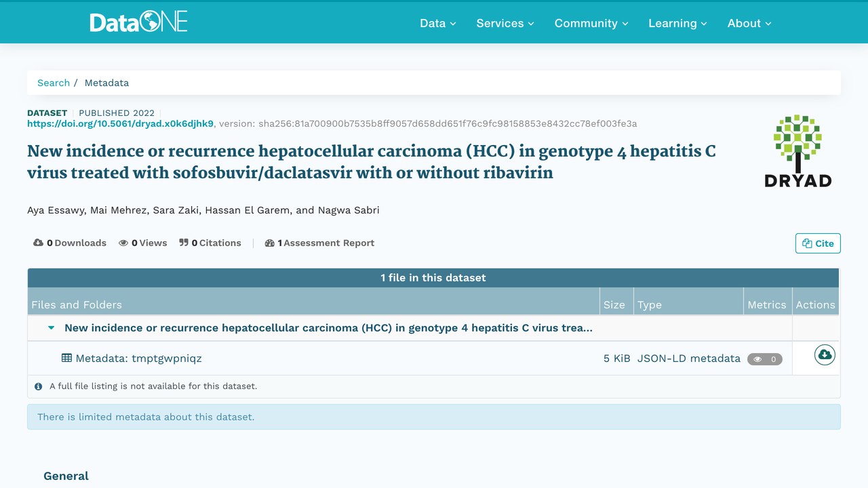Click the DataONE logo
868x488 pixels.
(138, 22)
